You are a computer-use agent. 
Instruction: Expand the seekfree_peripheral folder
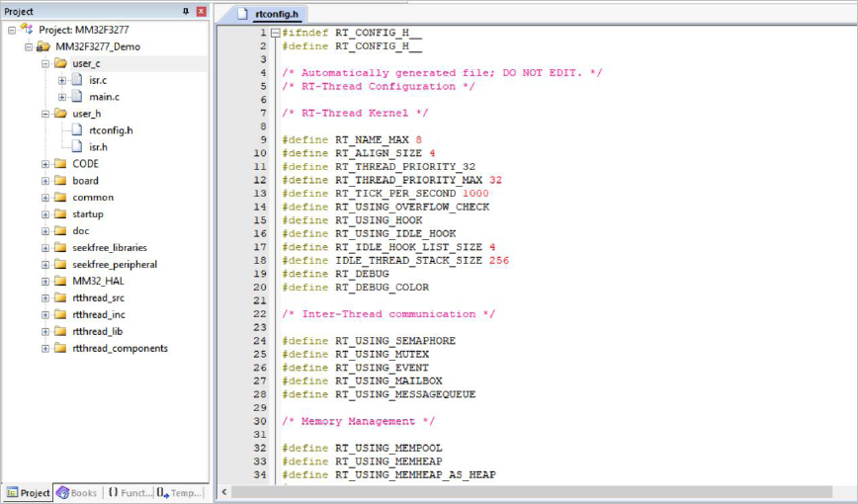click(x=45, y=265)
